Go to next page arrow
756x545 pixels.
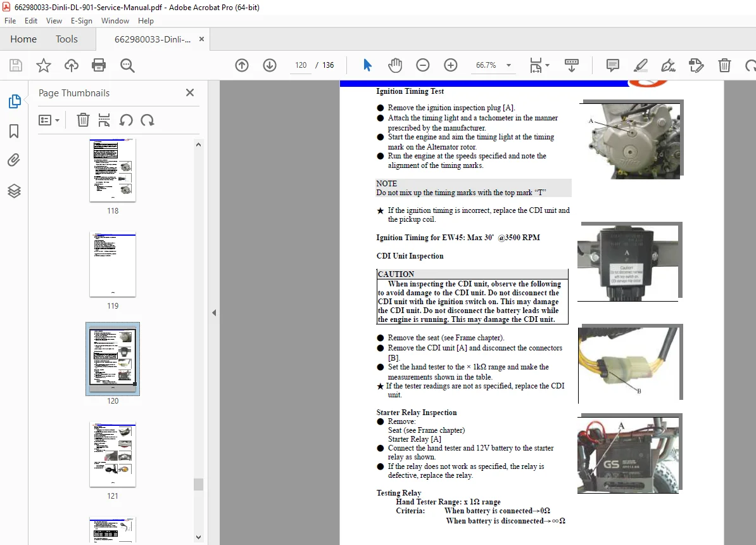click(x=270, y=65)
